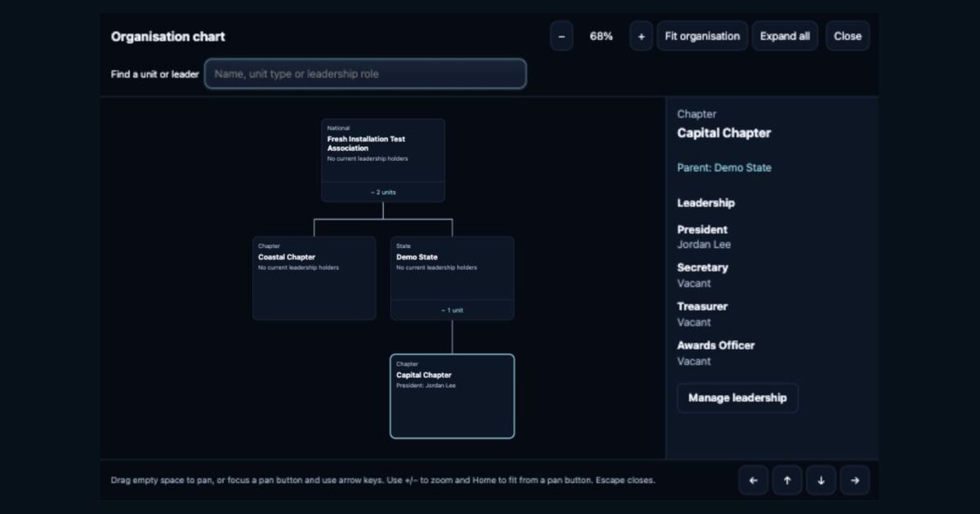Open Manage leadership
980x514 pixels.
(737, 398)
